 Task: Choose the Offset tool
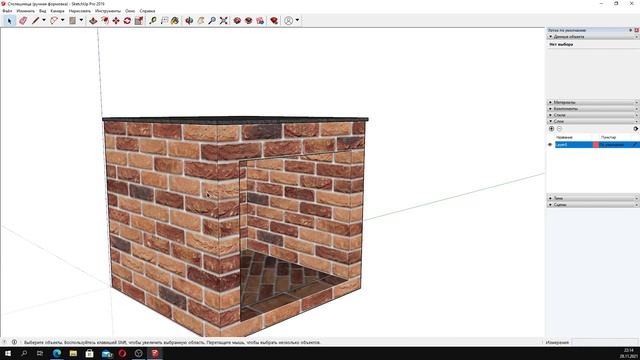coord(105,20)
